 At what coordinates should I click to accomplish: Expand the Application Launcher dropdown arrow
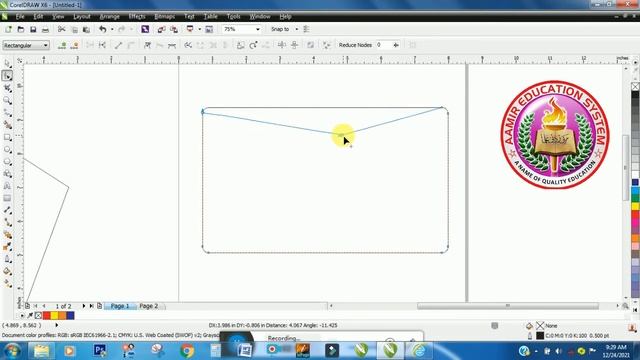point(200,29)
